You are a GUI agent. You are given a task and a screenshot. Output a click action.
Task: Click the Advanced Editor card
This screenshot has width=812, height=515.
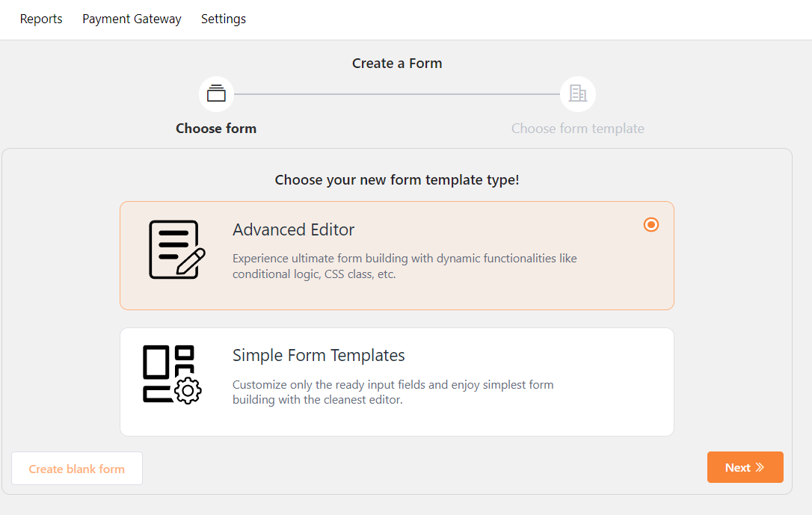(397, 256)
